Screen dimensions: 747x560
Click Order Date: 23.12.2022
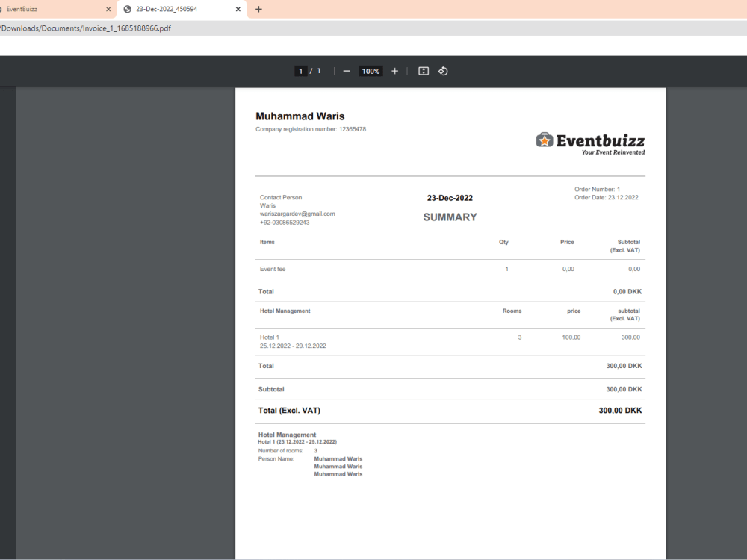[x=606, y=197]
